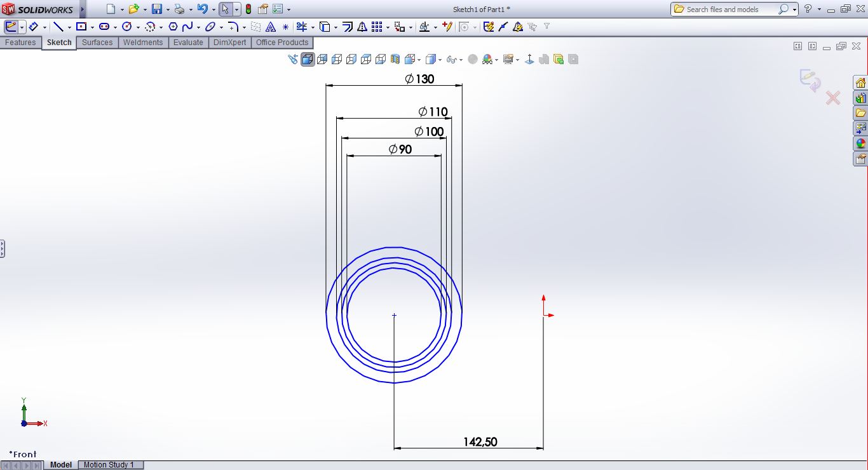Open the Edit Appearance color sphere
Viewport: 868px width, 470px height.
(487, 60)
